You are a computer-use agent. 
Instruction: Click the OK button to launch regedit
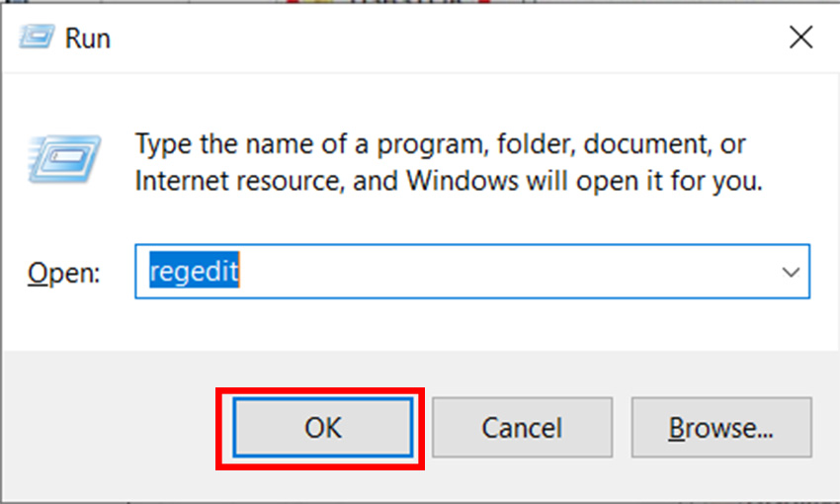[321, 428]
